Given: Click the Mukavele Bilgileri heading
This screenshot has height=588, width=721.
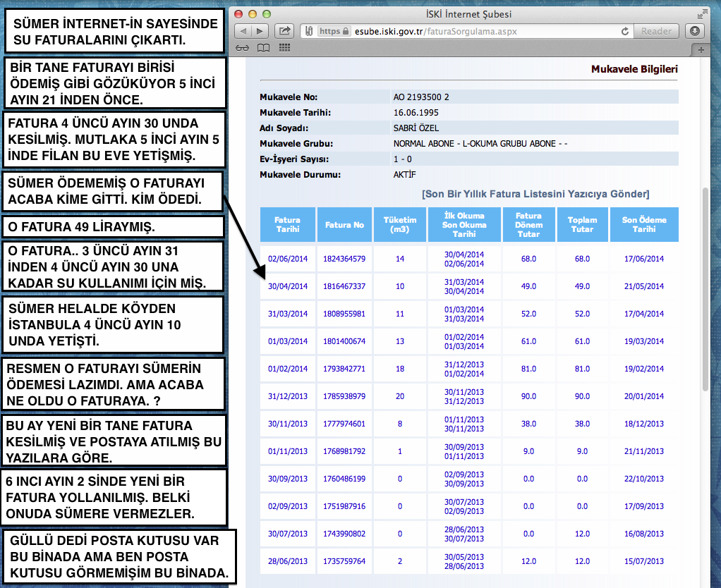Looking at the screenshot, I should (634, 69).
